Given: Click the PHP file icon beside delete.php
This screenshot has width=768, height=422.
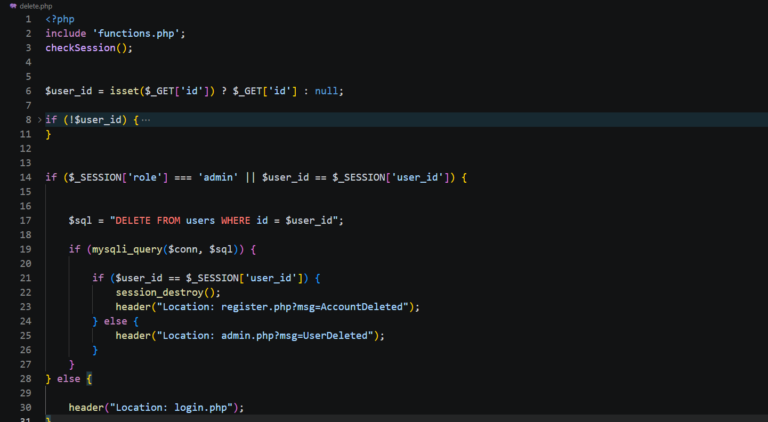Looking at the screenshot, I should [12, 6].
